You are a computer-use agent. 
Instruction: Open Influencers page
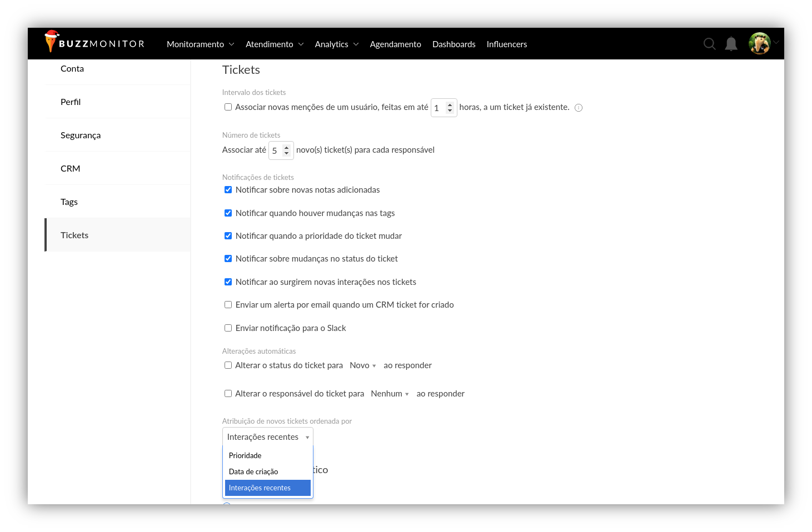506,44
